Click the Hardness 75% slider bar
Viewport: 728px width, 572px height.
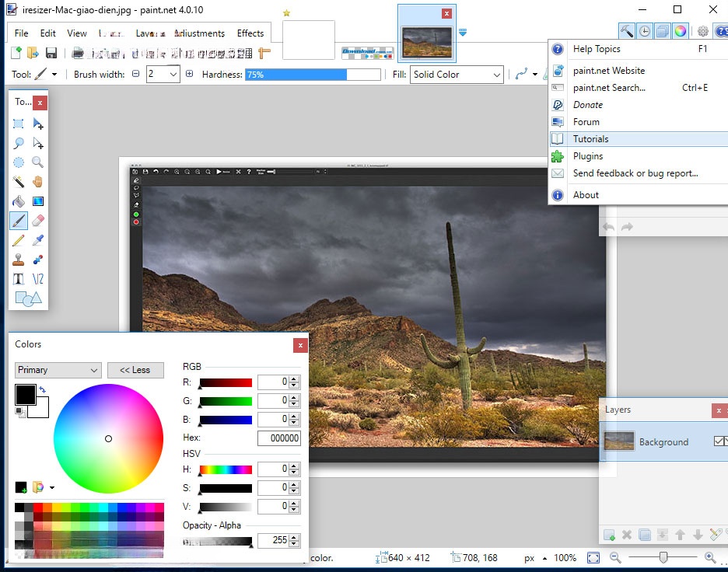pyautogui.click(x=313, y=75)
